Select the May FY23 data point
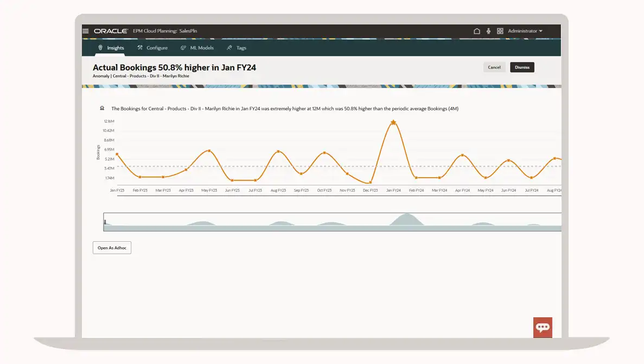Viewport: 644px width, 364px height. coord(209,151)
